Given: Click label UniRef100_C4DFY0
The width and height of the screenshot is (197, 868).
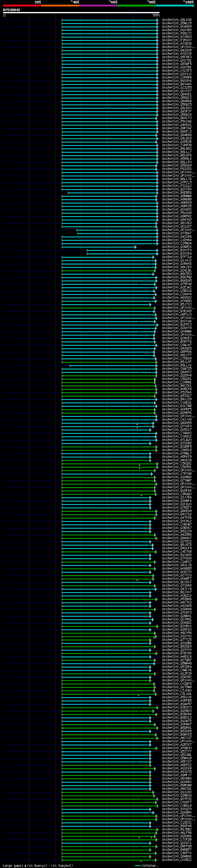Looking at the screenshot, I should click(177, 853).
